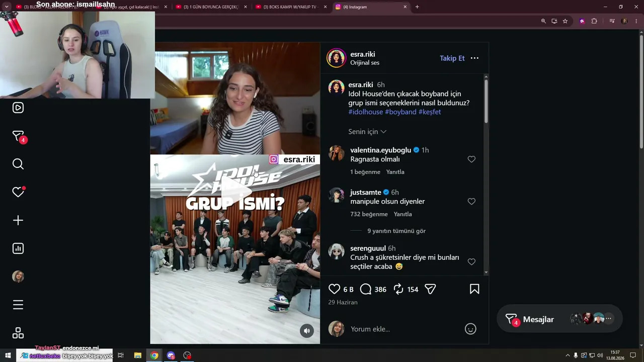The height and width of the screenshot is (362, 644).
Task: Open the Chrome zoom magnifier icon
Action: tap(543, 21)
